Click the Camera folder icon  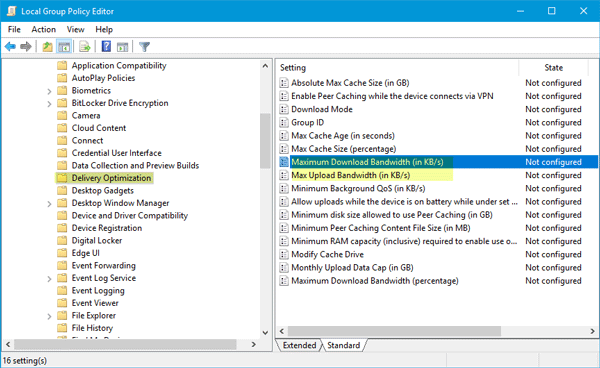[62, 116]
